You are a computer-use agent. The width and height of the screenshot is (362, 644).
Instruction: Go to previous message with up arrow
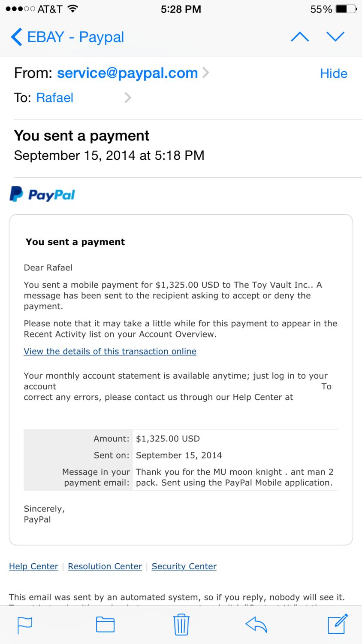point(300,37)
